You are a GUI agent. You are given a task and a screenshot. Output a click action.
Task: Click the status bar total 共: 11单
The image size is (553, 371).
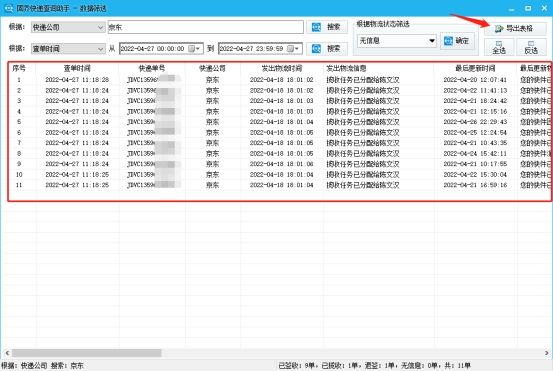pyautogui.click(x=457, y=365)
